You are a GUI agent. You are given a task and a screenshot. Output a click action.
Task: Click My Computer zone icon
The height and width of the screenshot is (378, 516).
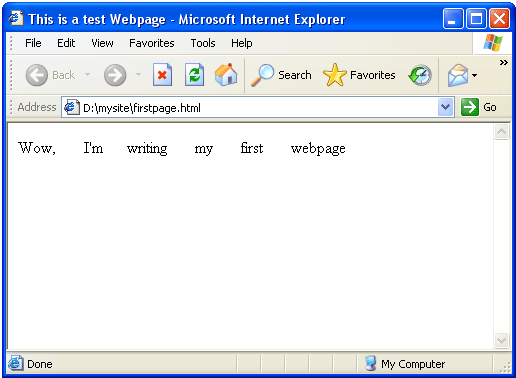tap(370, 363)
